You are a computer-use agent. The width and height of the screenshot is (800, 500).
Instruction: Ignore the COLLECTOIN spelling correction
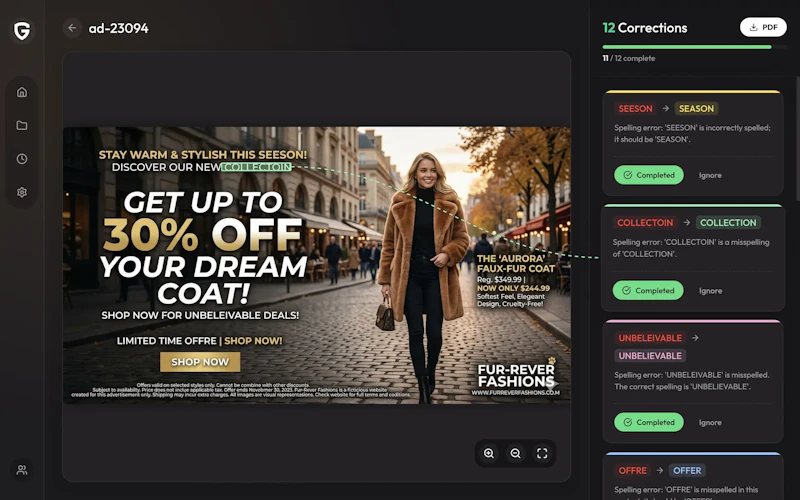point(710,291)
